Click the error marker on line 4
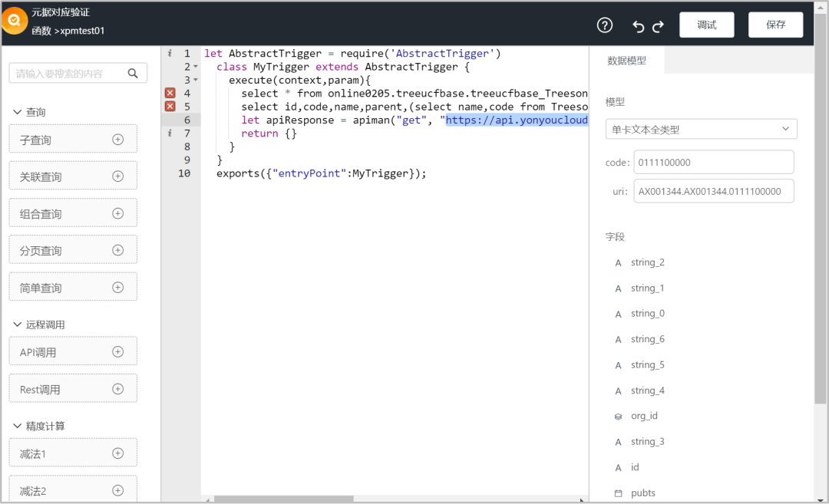This screenshot has width=829, height=504. [170, 94]
